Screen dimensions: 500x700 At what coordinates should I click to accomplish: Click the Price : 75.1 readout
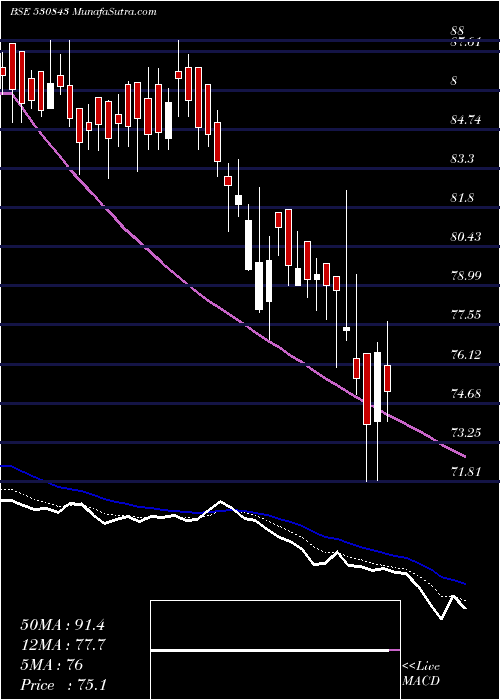tap(63, 685)
